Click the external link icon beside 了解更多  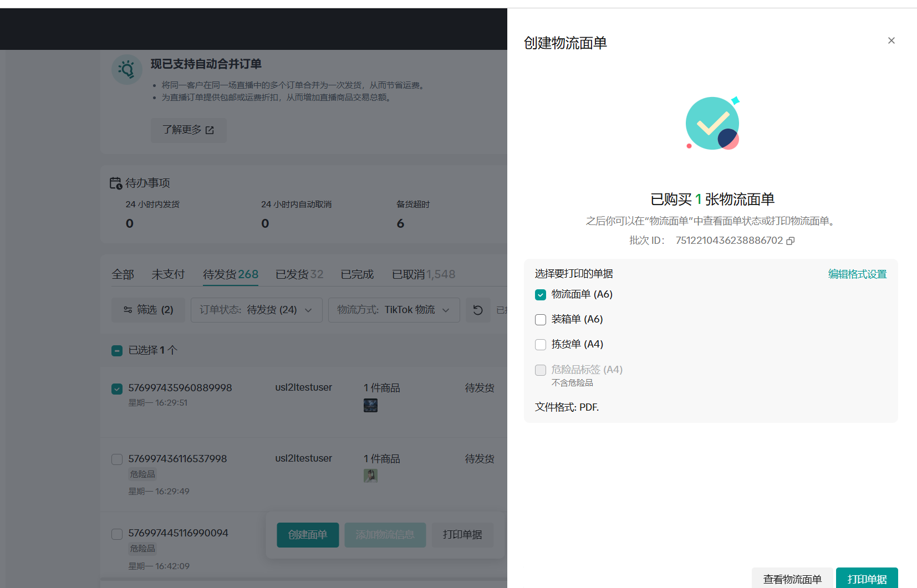[210, 130]
